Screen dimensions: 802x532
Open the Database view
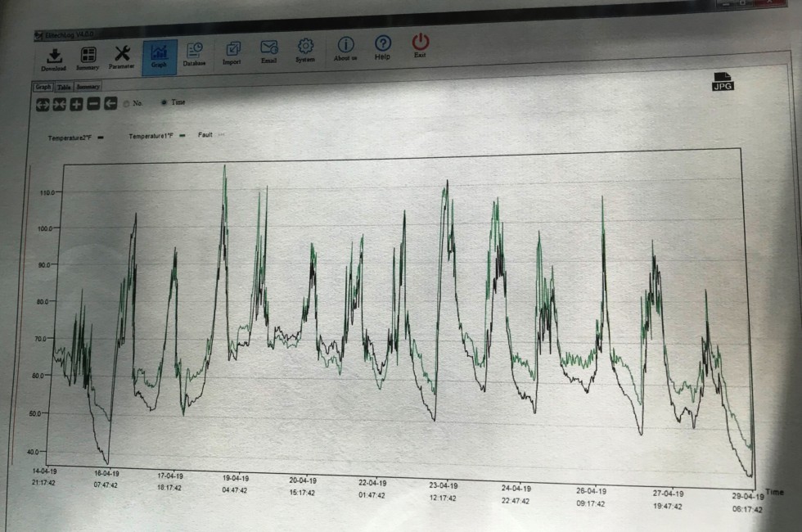click(x=194, y=53)
